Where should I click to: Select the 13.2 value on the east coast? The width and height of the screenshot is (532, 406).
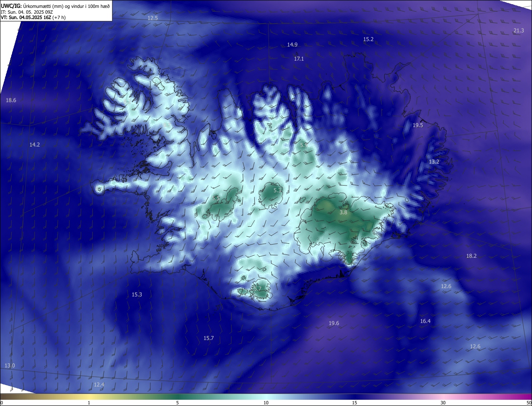[x=434, y=162]
